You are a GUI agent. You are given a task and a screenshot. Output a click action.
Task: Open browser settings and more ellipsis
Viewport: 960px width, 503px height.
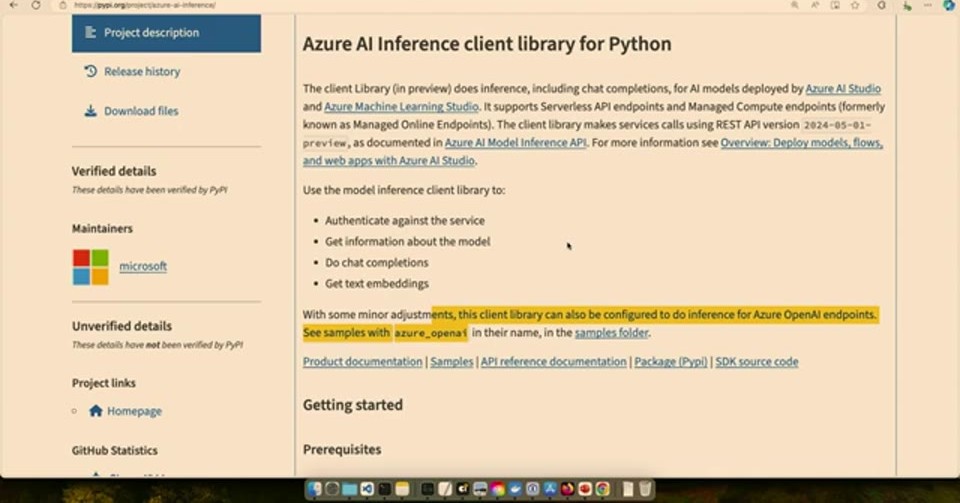pyautogui.click(x=928, y=5)
